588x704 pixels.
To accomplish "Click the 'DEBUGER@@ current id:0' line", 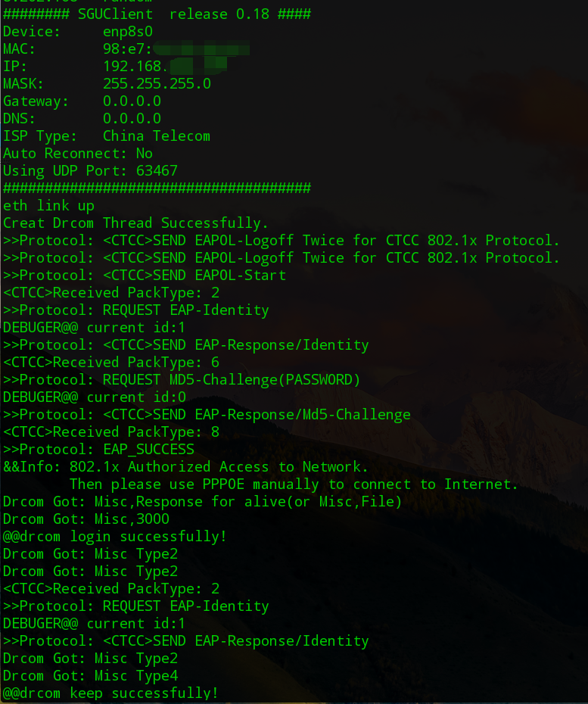I will (x=95, y=397).
